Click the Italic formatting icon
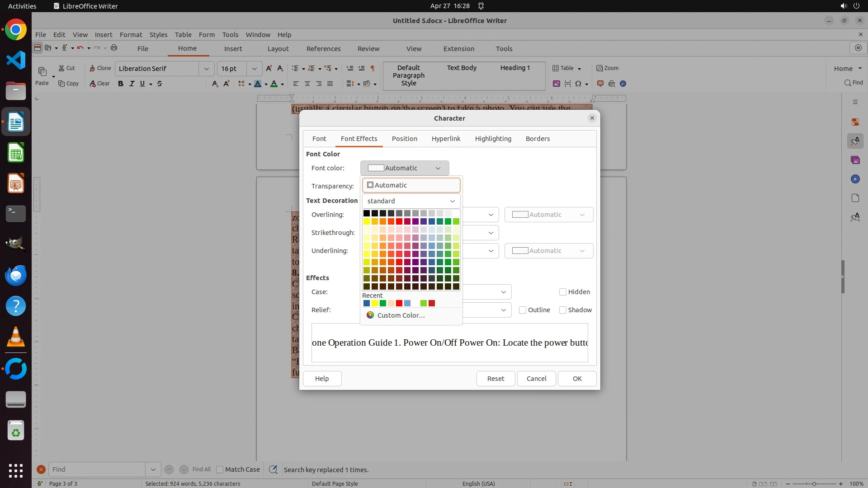This screenshot has width=868, height=488. coord(132,84)
